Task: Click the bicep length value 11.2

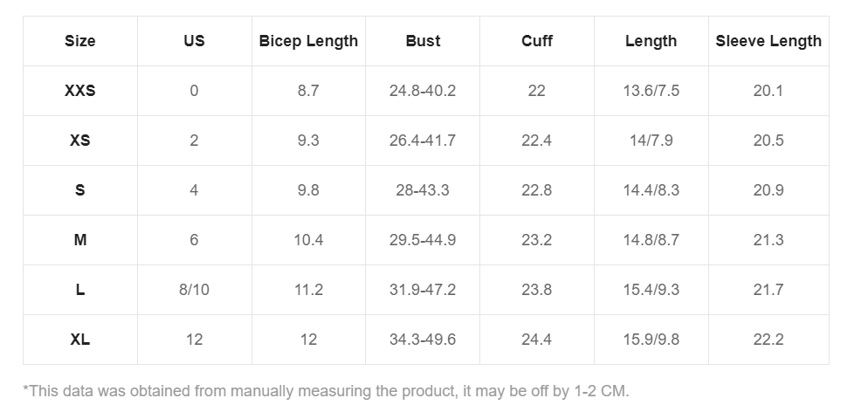Action: click(308, 290)
